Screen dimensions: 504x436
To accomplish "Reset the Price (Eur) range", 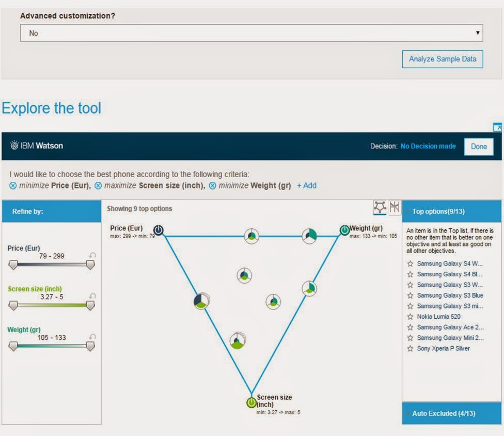I will pyautogui.click(x=92, y=255).
